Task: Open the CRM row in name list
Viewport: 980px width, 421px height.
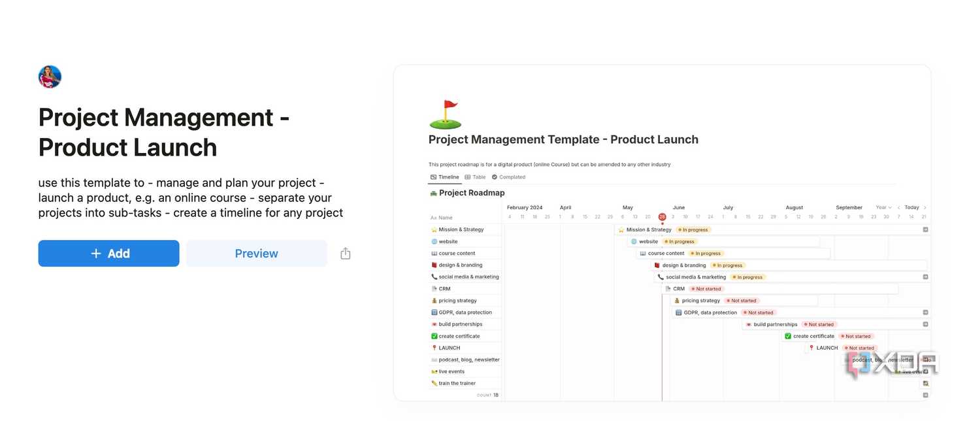Action: point(465,288)
